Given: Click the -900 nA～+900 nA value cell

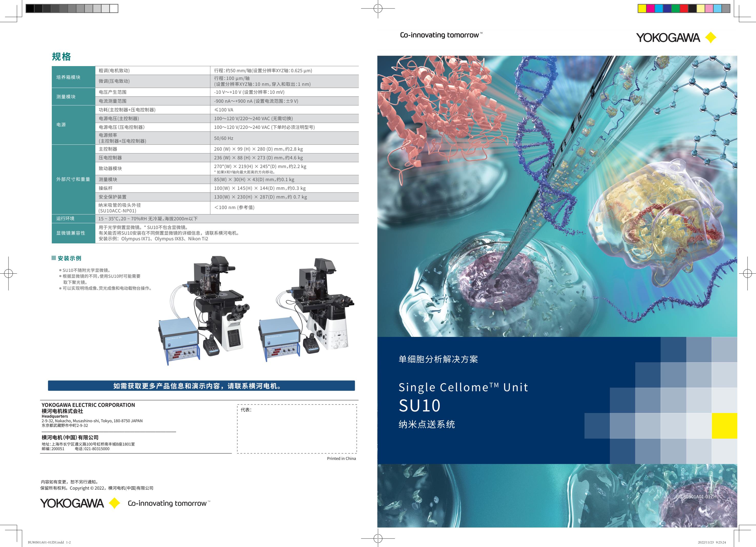Looking at the screenshot, I should pos(284,101).
